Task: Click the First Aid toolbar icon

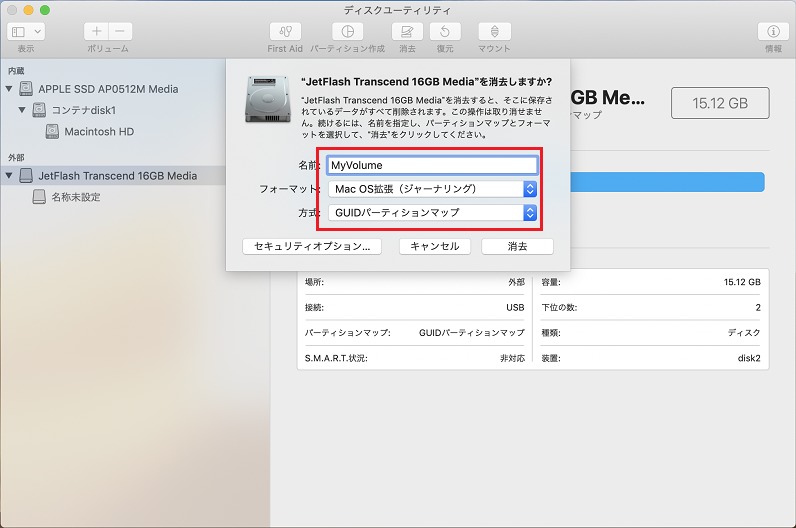Action: tap(285, 31)
